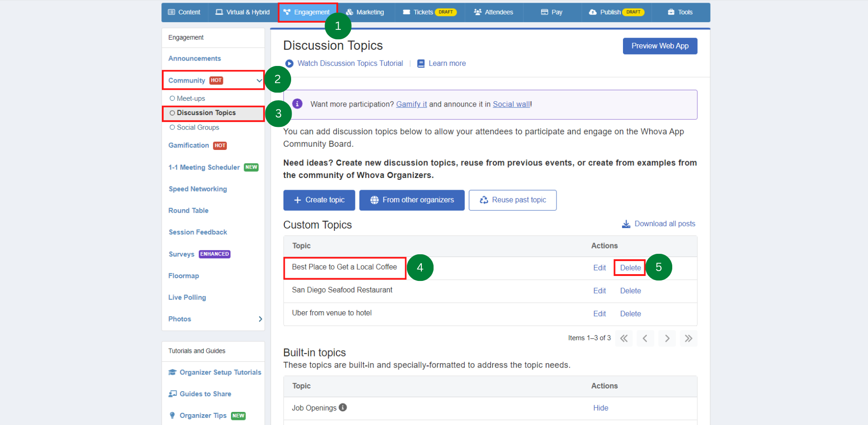Edit the Best Place to Get a Local Coffee topic
Image resolution: width=868 pixels, height=425 pixels.
599,268
